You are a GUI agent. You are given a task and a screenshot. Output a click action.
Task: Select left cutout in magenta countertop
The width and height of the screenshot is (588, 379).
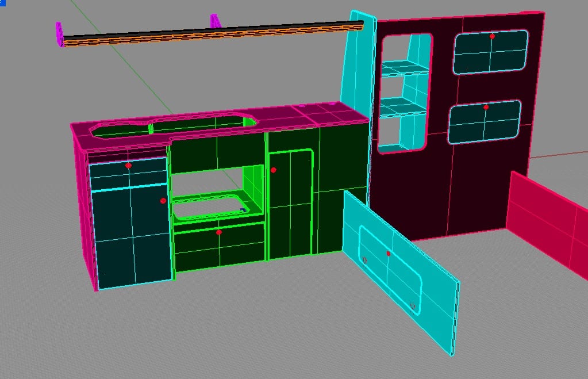tap(120, 129)
